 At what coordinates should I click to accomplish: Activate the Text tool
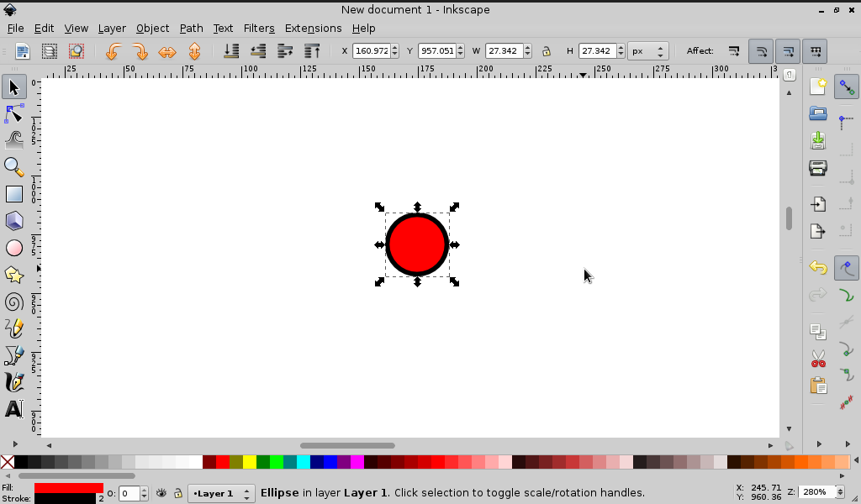pyautogui.click(x=13, y=409)
